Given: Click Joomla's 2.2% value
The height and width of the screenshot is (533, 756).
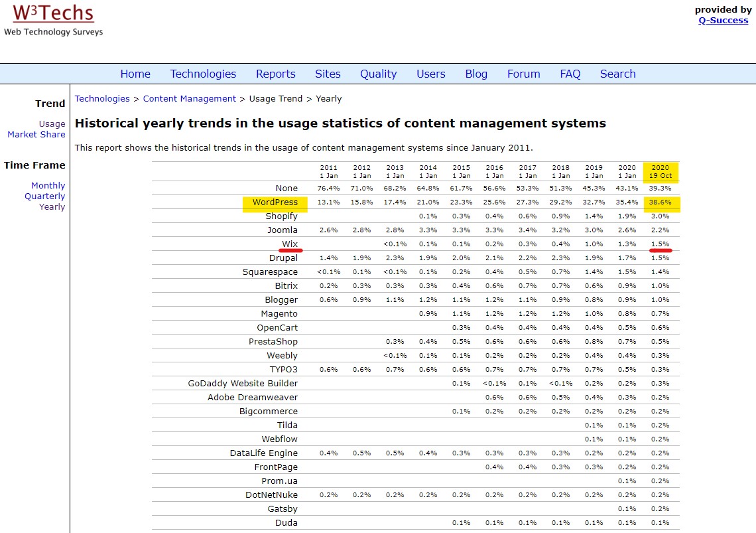Looking at the screenshot, I should [x=660, y=230].
